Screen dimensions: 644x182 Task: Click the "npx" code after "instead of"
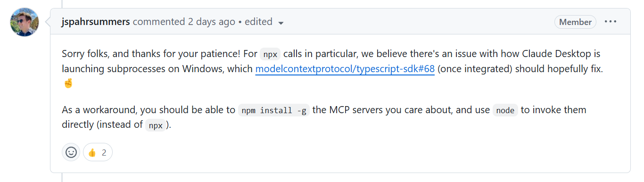click(156, 125)
